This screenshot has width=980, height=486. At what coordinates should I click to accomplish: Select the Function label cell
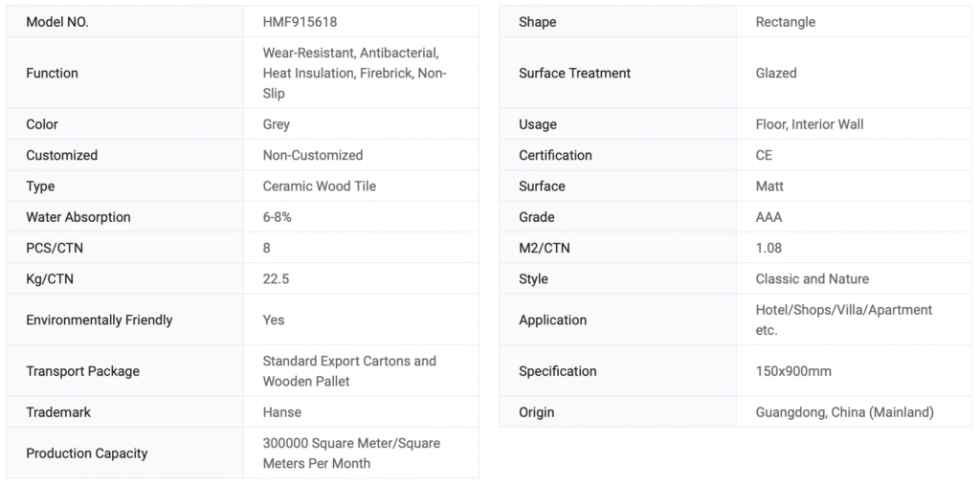[53, 73]
